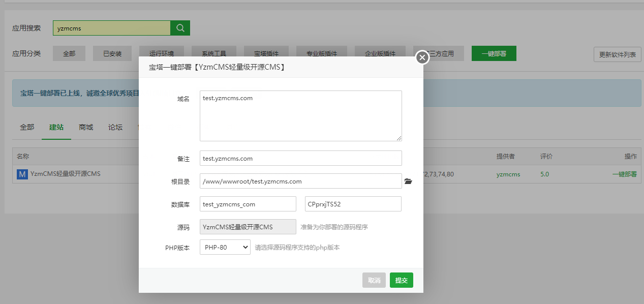Select the 一键部署 category tab
644x304 pixels.
(x=494, y=53)
